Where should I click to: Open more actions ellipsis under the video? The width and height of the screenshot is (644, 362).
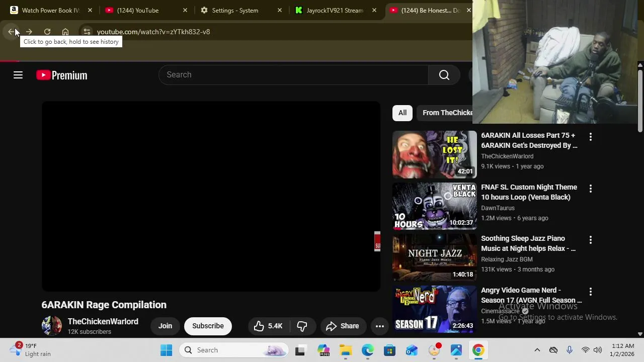[x=380, y=326]
